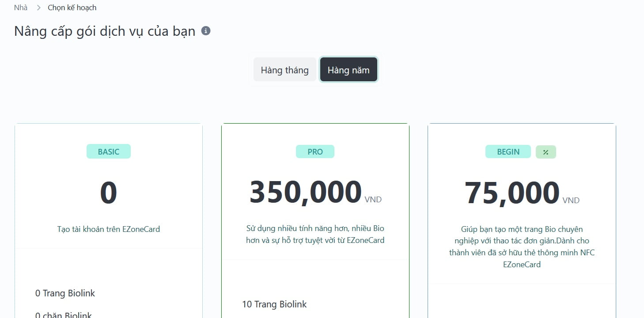644x318 pixels.
Task: Click the Chọn kế hoạch breadcrumb item
Action: pyautogui.click(x=72, y=8)
